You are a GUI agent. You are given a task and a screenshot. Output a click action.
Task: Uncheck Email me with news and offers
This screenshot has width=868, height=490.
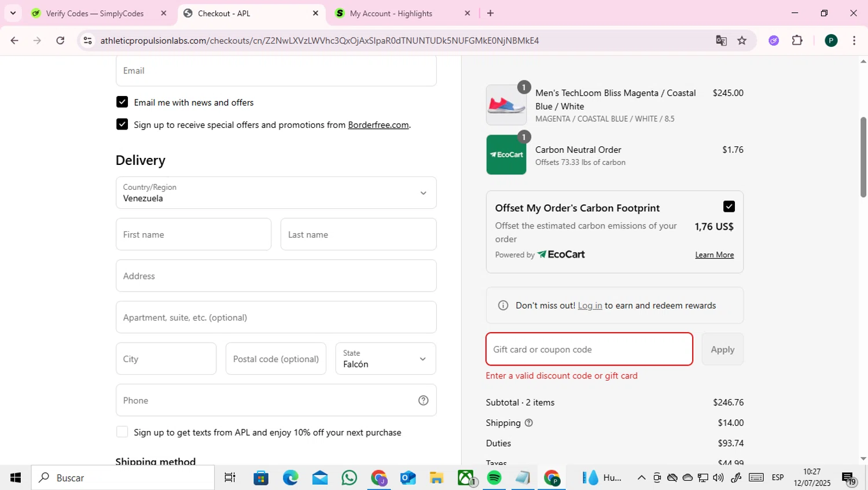coord(122,102)
